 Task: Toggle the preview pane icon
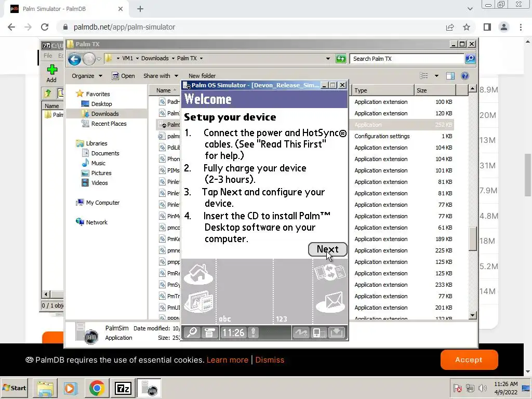point(450,76)
